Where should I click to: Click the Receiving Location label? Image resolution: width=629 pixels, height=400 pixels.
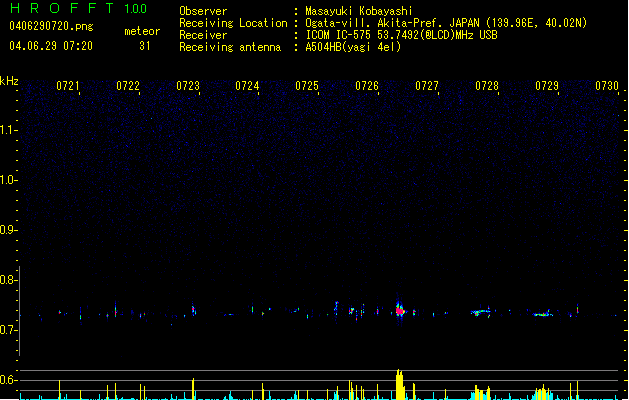233,23
